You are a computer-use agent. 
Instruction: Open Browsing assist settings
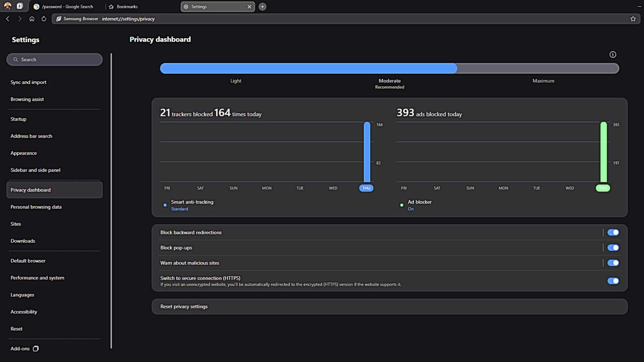pyautogui.click(x=55, y=99)
